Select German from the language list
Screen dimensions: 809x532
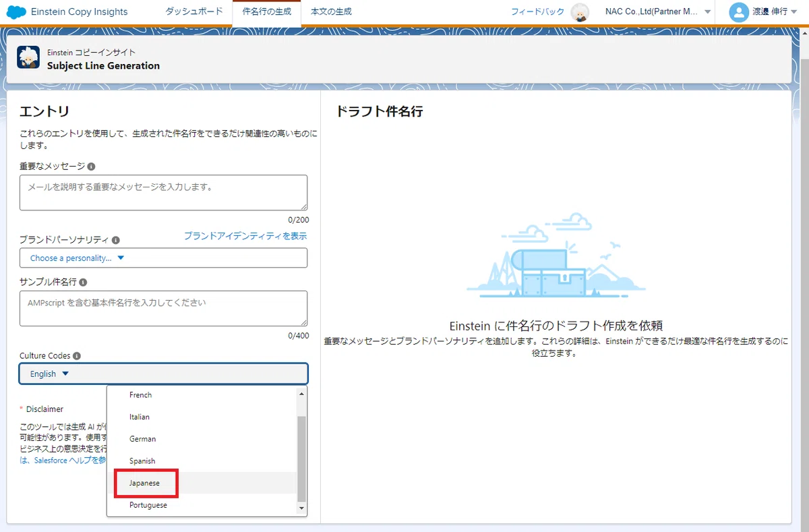click(x=202, y=439)
